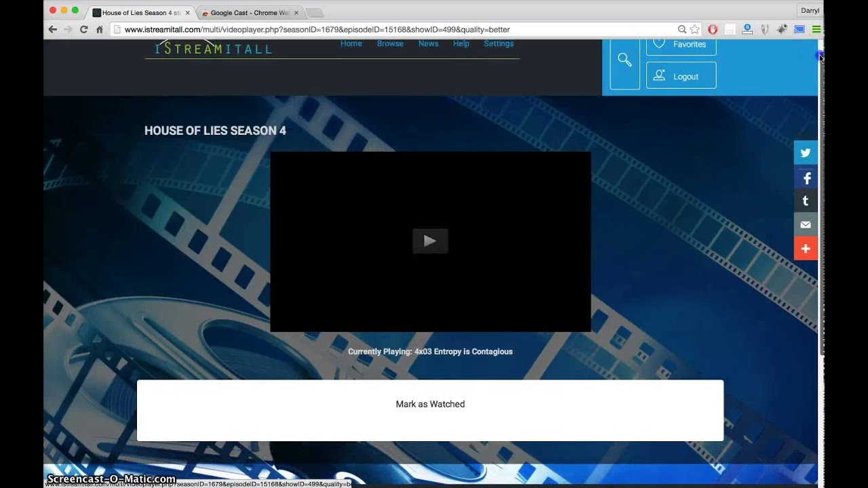The image size is (868, 488).
Task: Click the black video player area
Action: coord(431,242)
